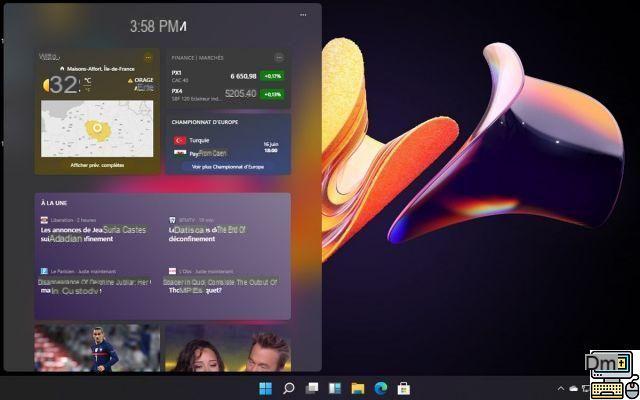Image resolution: width=640 pixels, height=400 pixels.
Task: Click the half-moon weather condition icon
Action: pyautogui.click(x=46, y=85)
